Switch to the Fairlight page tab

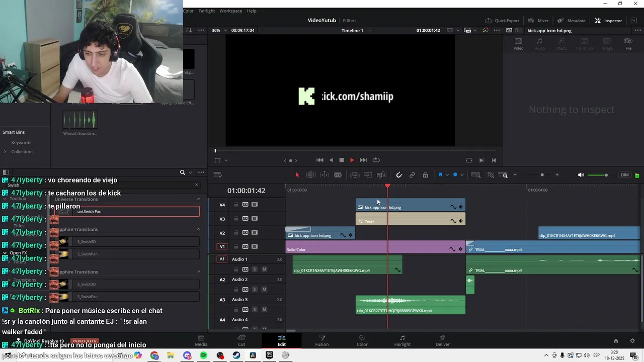coord(403,341)
